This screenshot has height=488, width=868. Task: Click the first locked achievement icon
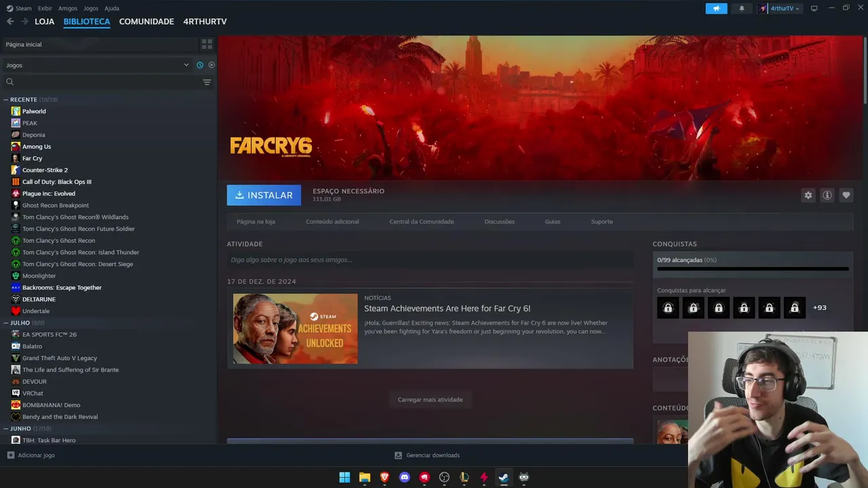tap(668, 308)
